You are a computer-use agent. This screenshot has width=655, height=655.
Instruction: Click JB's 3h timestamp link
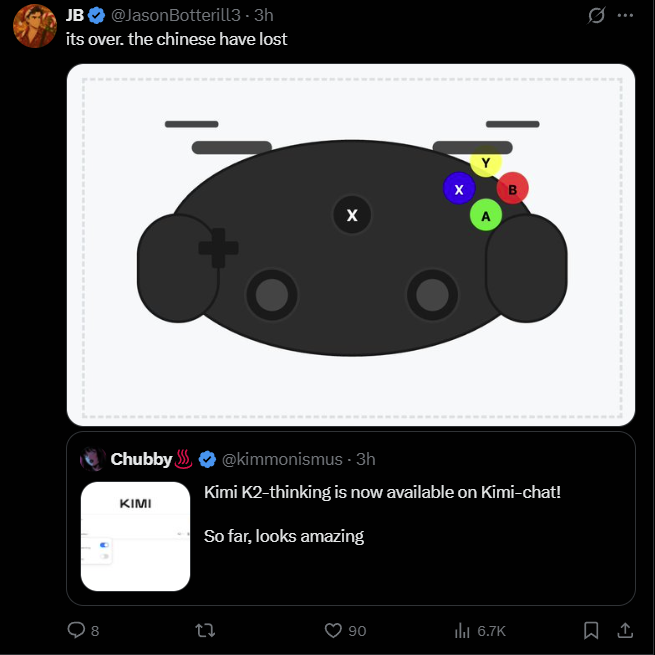[x=264, y=15]
